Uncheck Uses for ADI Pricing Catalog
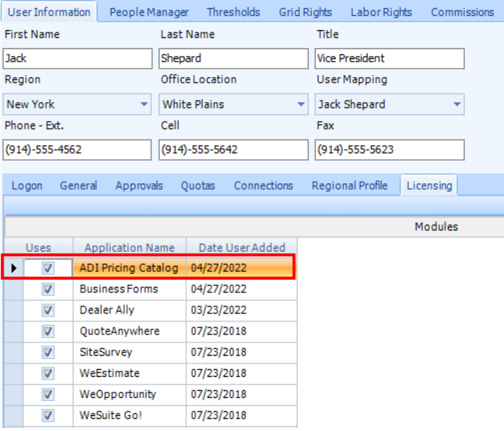This screenshot has height=431, width=504. click(x=48, y=268)
